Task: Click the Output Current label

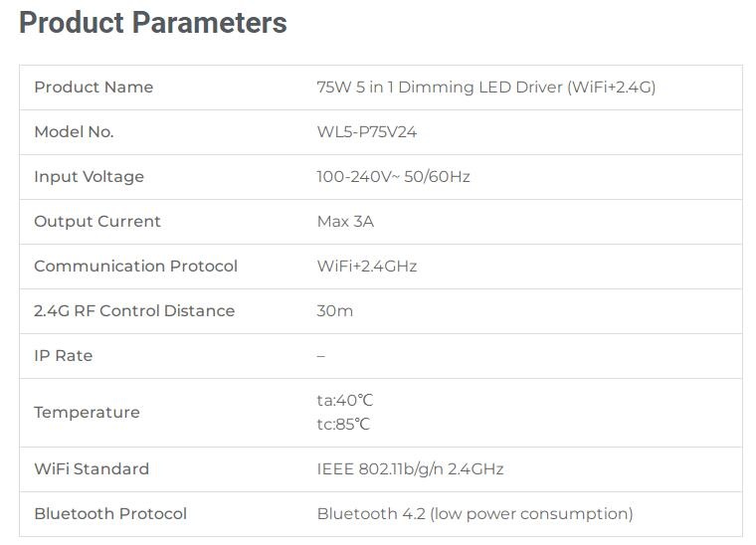Action: pyautogui.click(x=96, y=222)
